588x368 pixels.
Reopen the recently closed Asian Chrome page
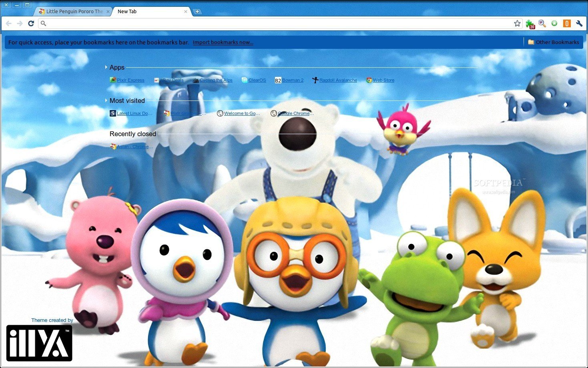point(134,147)
